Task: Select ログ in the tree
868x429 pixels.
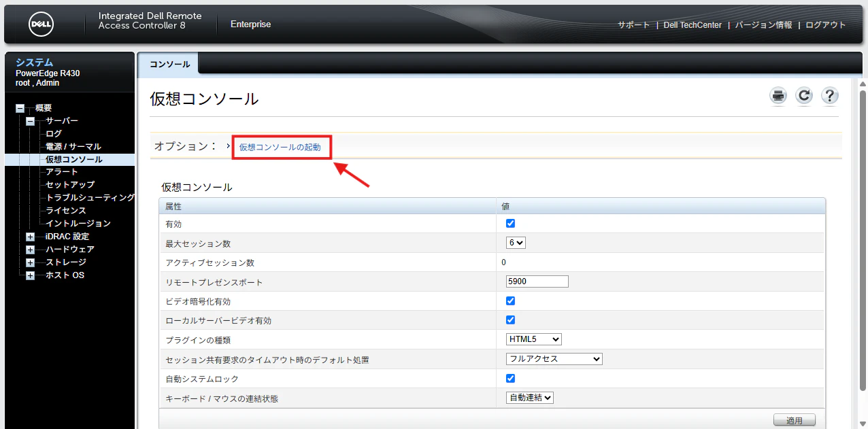Action: click(54, 134)
